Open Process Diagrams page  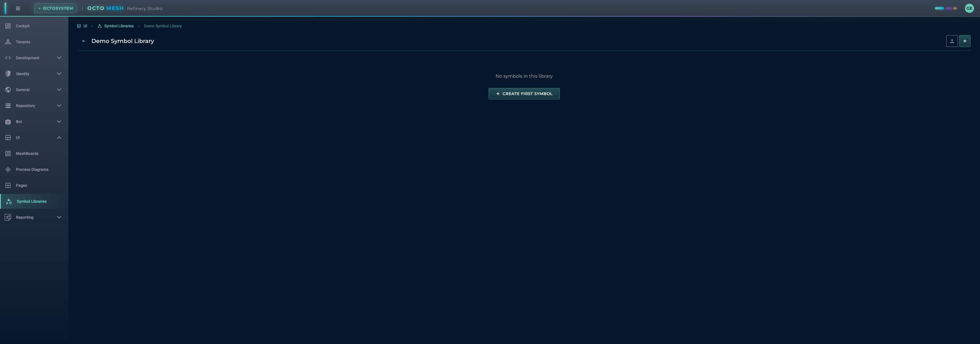click(x=32, y=169)
